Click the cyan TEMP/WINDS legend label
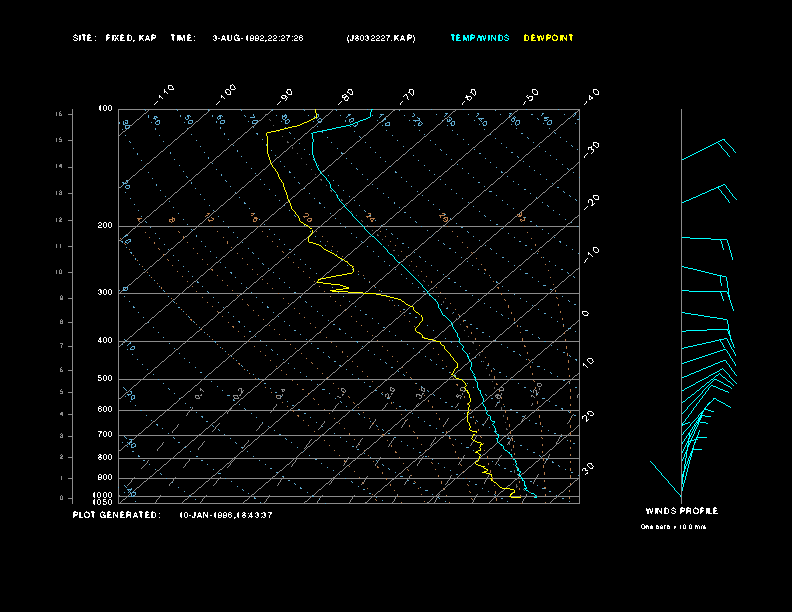Screen dimensions: 792x612 coord(480,38)
